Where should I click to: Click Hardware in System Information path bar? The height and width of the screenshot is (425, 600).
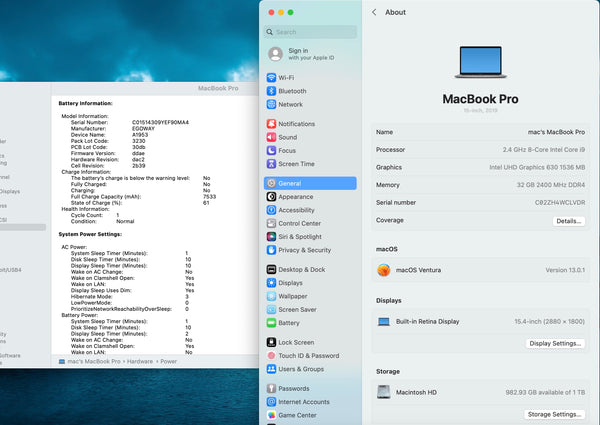point(140,361)
